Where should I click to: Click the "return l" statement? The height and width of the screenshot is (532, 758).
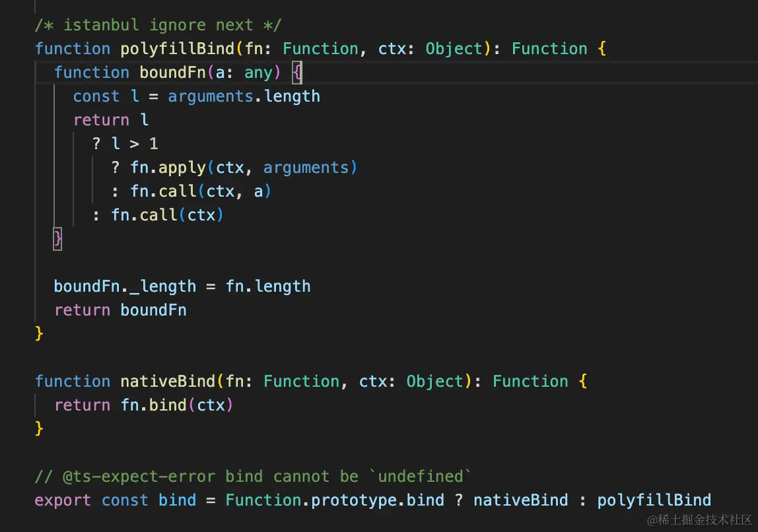pos(111,120)
